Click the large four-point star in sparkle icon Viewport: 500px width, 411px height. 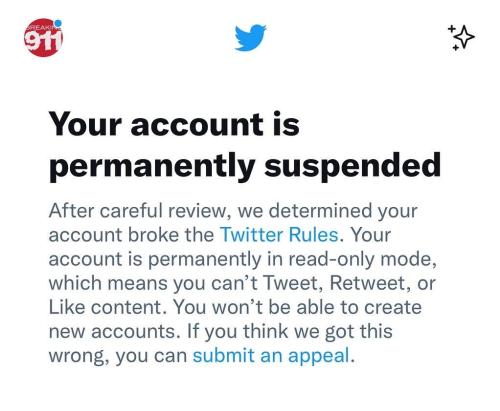pos(465,37)
